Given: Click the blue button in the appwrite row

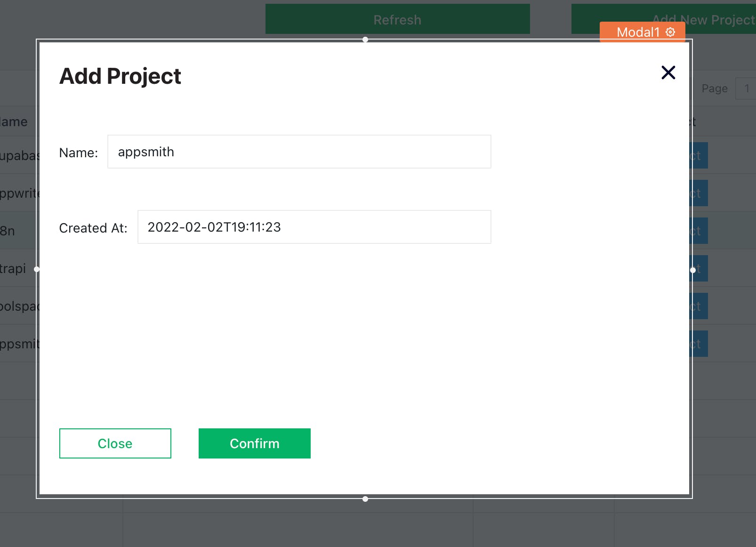Looking at the screenshot, I should pyautogui.click(x=699, y=193).
